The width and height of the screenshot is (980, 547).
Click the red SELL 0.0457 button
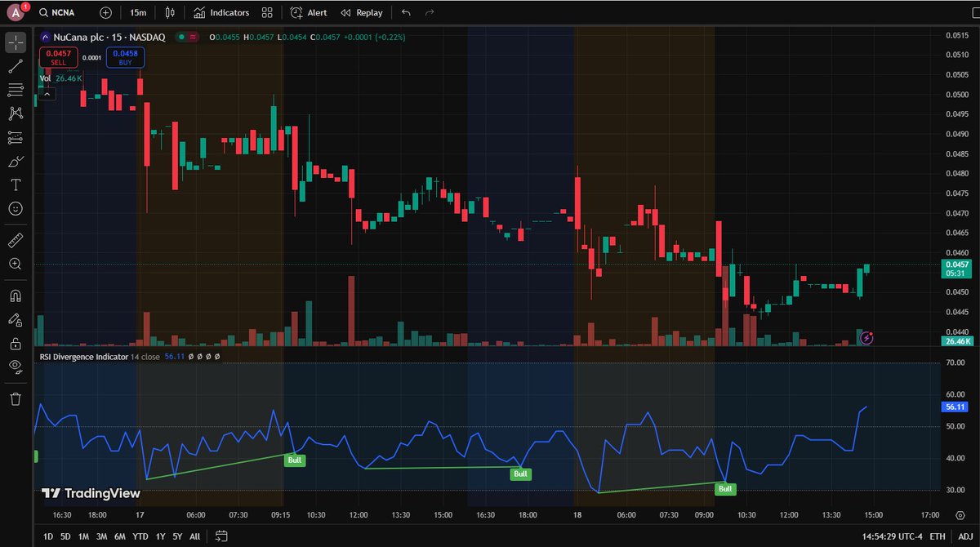pyautogui.click(x=57, y=57)
